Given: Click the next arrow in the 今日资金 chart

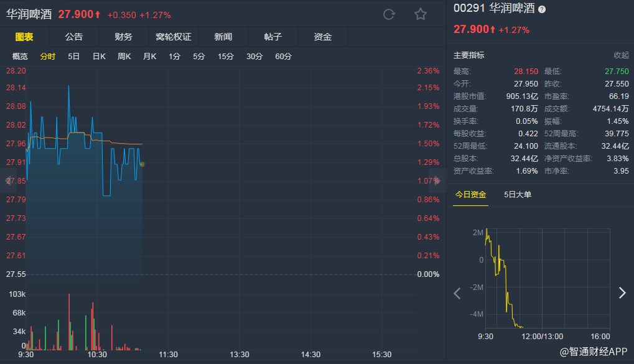Looking at the screenshot, I should tap(622, 293).
